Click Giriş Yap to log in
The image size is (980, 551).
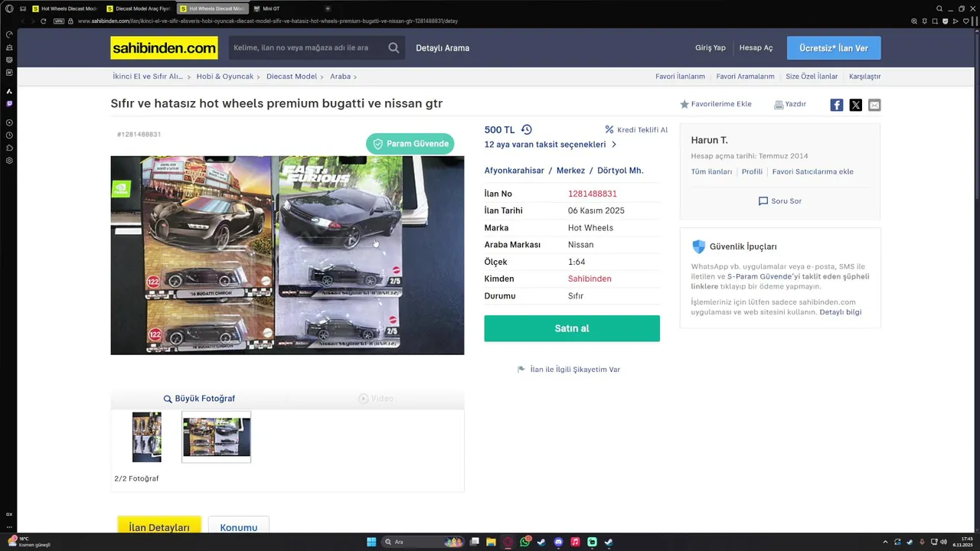point(710,47)
